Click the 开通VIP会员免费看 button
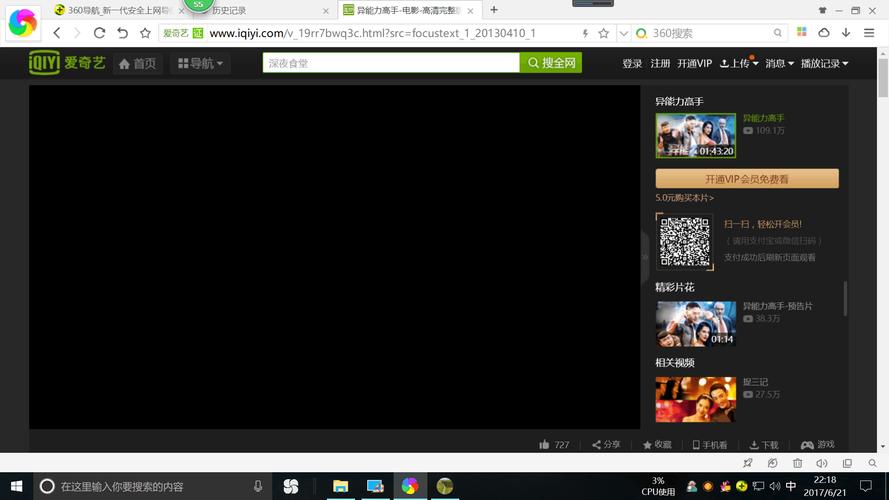This screenshot has height=500, width=889. [746, 179]
